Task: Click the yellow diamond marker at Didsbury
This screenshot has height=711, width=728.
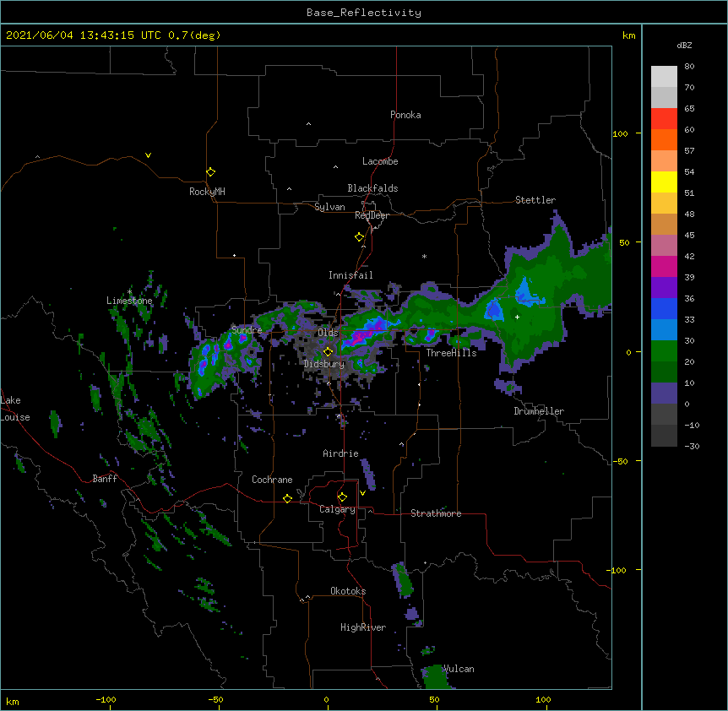Action: point(328,351)
